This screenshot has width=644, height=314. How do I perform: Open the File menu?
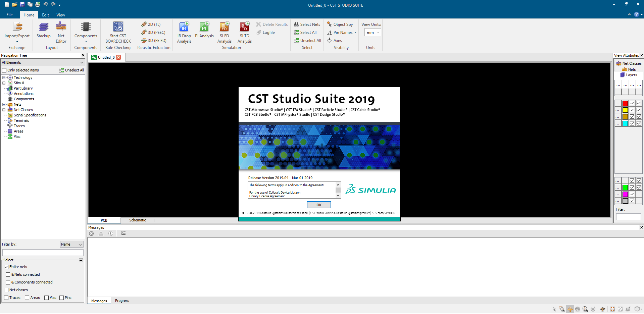pos(10,15)
